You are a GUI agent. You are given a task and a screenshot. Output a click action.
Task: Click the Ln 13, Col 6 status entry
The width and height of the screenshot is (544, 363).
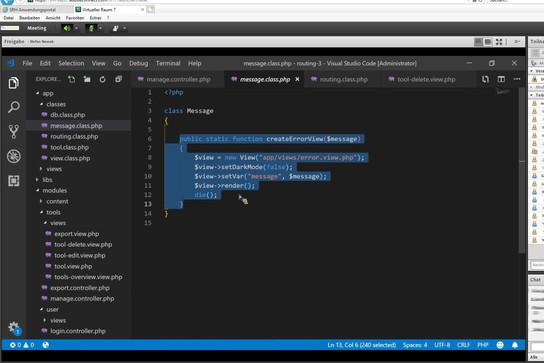(362, 345)
